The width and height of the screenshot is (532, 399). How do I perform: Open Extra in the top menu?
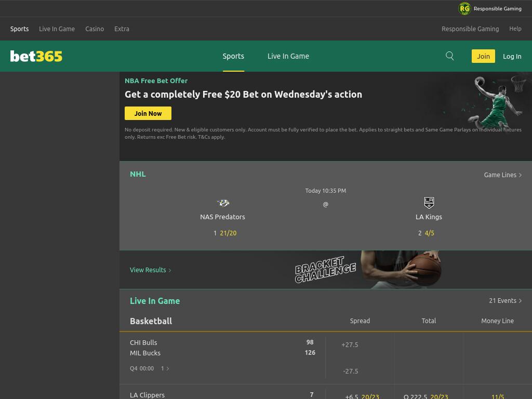click(x=122, y=29)
